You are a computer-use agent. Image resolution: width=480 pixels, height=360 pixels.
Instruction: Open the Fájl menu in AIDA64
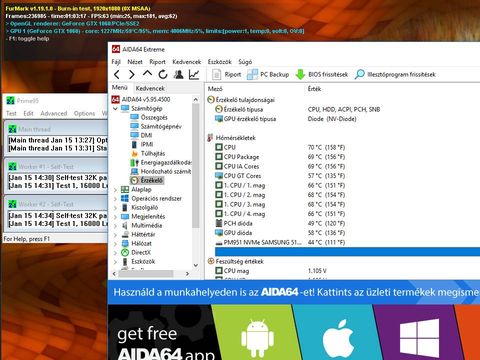tap(116, 62)
